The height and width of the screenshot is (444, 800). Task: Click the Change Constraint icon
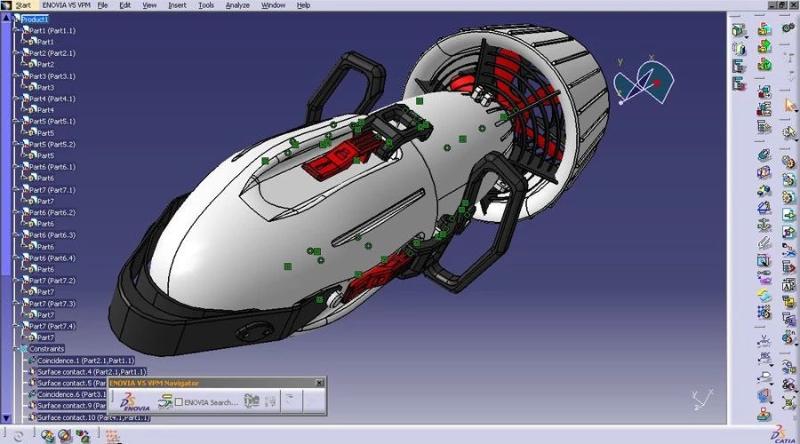click(x=764, y=295)
